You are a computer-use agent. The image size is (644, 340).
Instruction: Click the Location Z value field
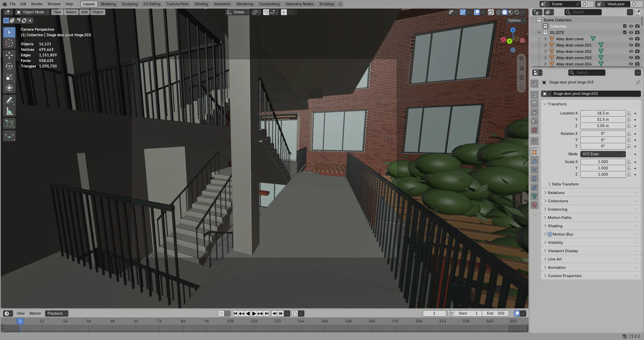click(603, 126)
